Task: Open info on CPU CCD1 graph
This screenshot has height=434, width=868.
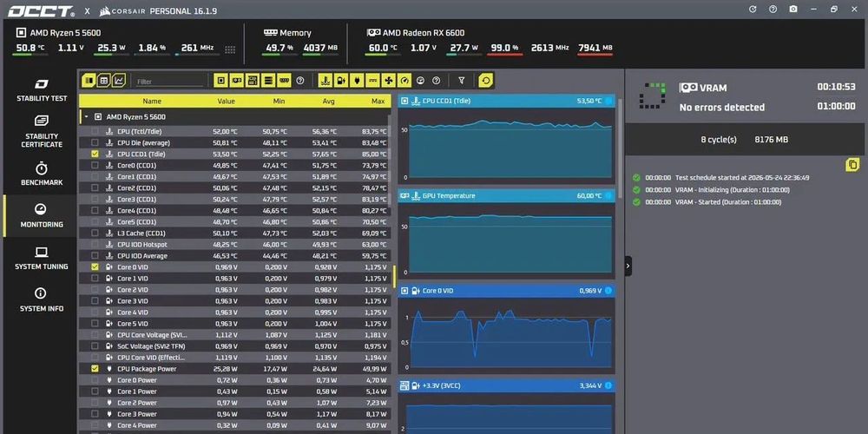Action: pos(608,101)
